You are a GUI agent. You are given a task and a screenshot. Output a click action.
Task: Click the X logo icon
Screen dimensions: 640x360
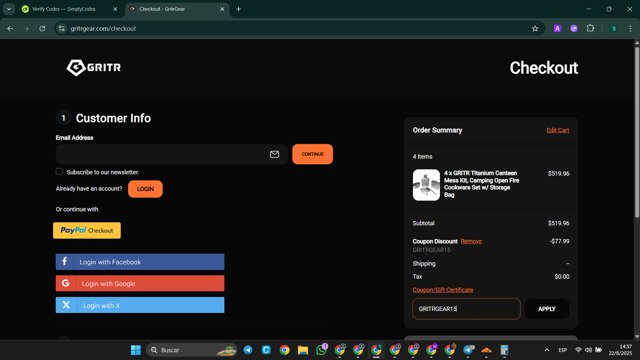tap(66, 305)
